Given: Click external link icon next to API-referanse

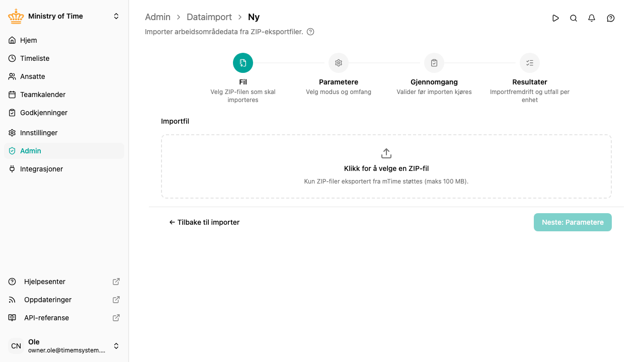Looking at the screenshot, I should click(x=116, y=318).
